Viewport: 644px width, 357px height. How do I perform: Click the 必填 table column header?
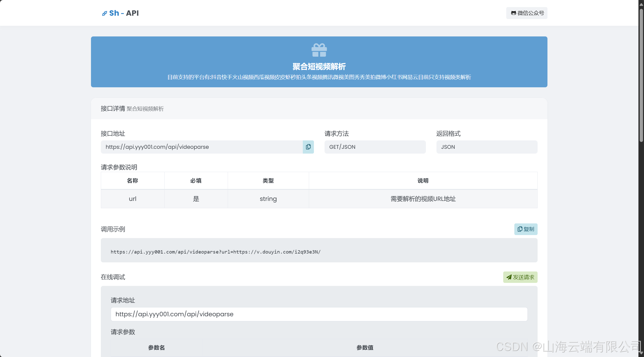click(x=196, y=180)
